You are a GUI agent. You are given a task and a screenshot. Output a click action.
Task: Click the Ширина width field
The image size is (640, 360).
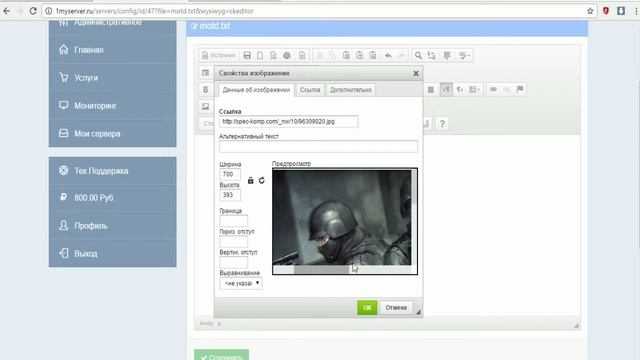(230, 174)
